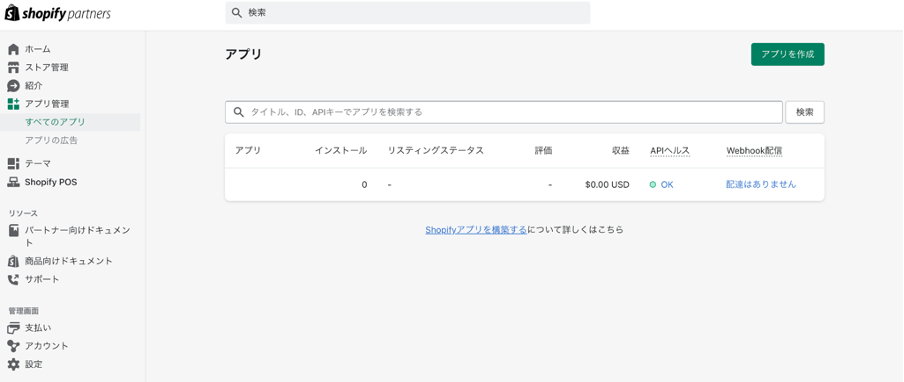The image size is (904, 382).
Task: Click the 設定 gear icon
Action: point(13,364)
